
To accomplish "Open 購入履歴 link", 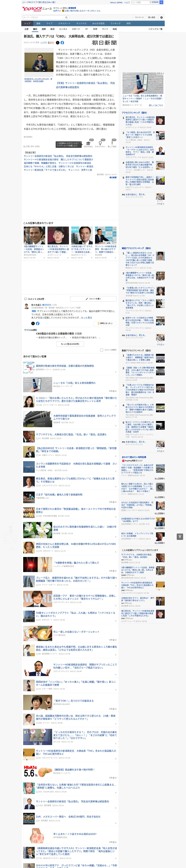I will coord(152,17).
